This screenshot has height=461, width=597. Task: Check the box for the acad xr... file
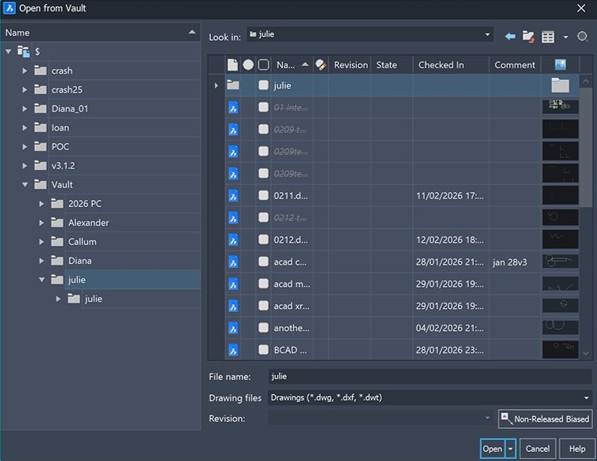pyautogui.click(x=263, y=306)
